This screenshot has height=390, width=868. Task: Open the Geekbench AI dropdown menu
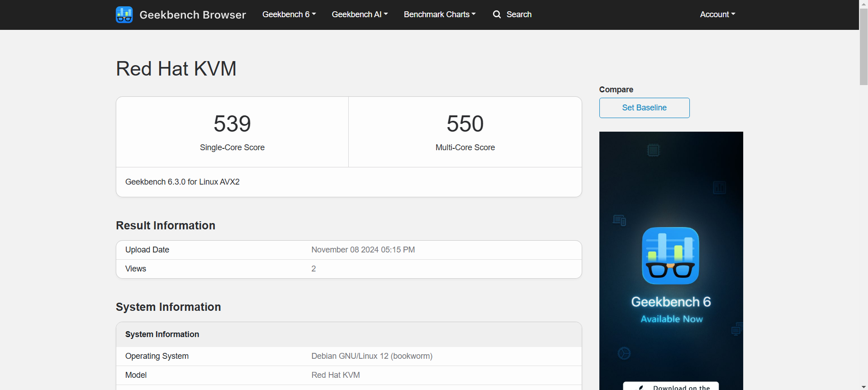point(360,14)
